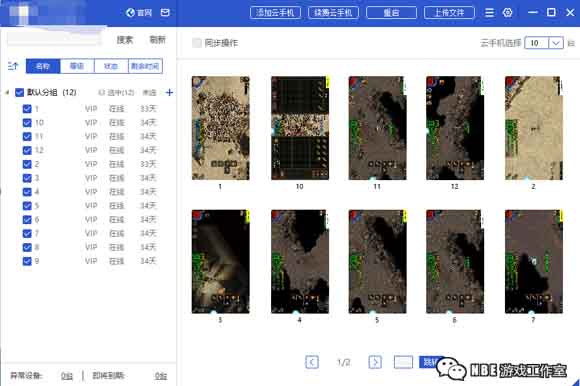Uncheck device 2 in the list
580x386 pixels.
pyautogui.click(x=27, y=164)
